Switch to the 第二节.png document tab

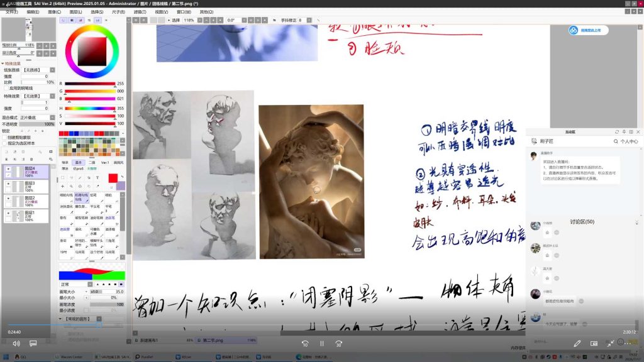tap(226, 340)
